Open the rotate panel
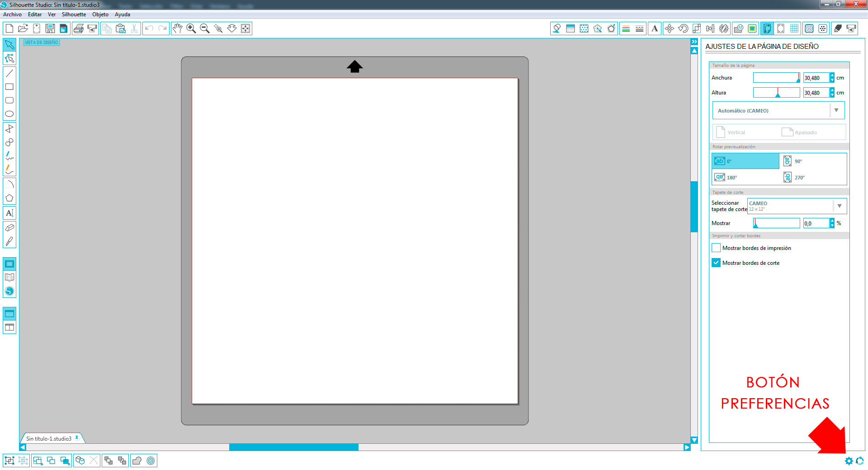This screenshot has width=868, height=470. pyautogui.click(x=683, y=28)
